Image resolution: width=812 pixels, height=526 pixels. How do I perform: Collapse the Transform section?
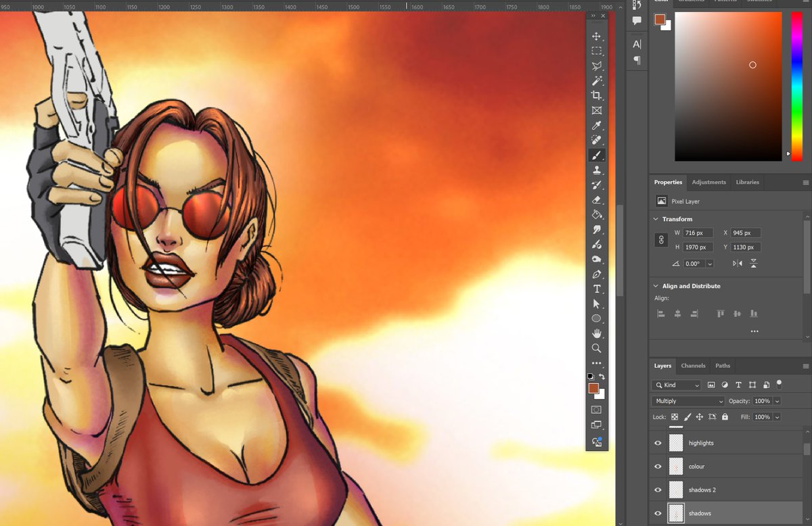(x=656, y=219)
